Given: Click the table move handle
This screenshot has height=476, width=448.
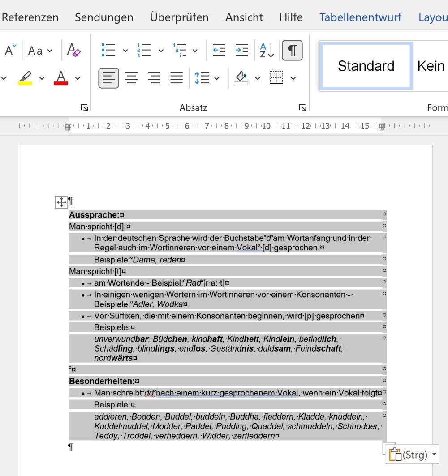Looking at the screenshot, I should (61, 202).
